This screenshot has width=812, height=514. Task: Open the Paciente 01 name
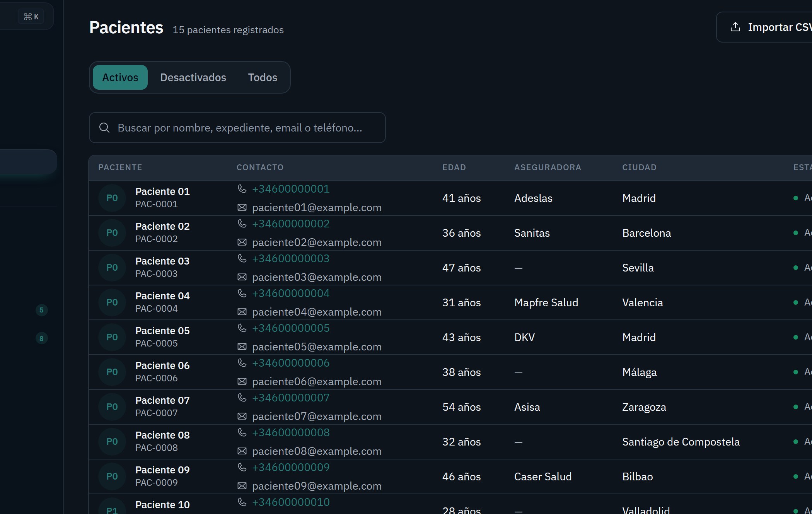point(162,191)
